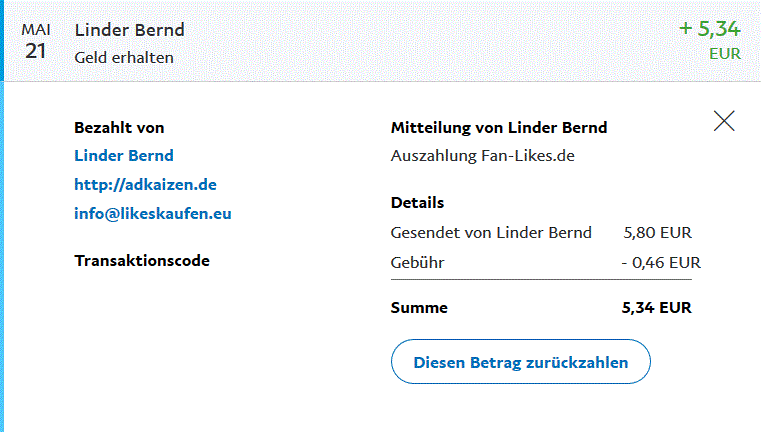Image resolution: width=761 pixels, height=432 pixels.
Task: Close the transaction details panel
Action: tap(724, 121)
